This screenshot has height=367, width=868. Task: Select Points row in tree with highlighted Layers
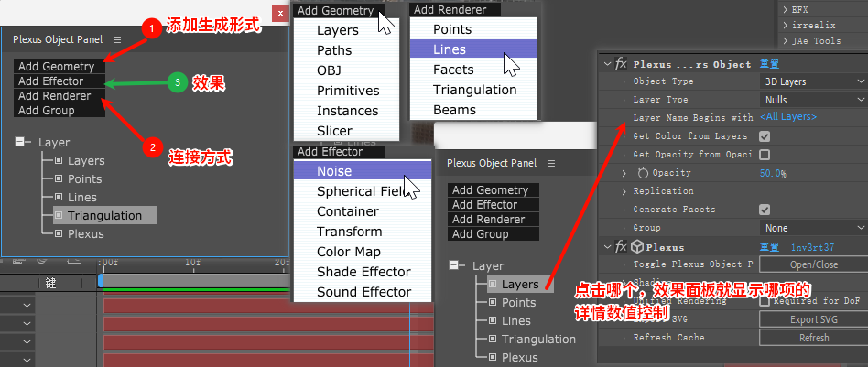(519, 302)
